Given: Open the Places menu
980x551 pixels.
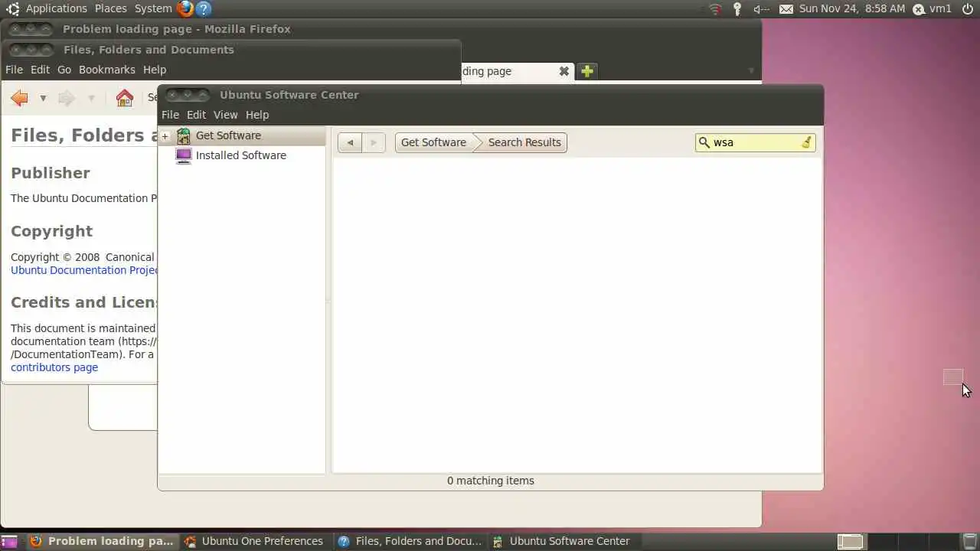Looking at the screenshot, I should click(111, 8).
